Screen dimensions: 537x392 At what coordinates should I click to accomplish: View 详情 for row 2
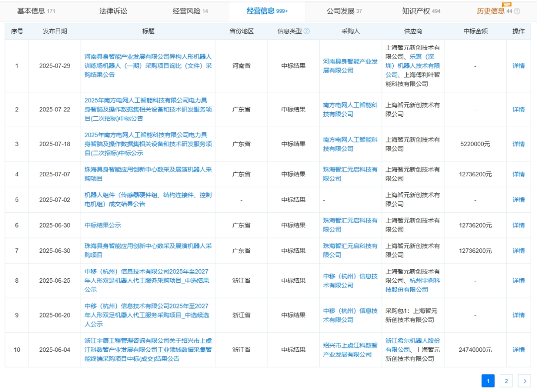click(519, 109)
